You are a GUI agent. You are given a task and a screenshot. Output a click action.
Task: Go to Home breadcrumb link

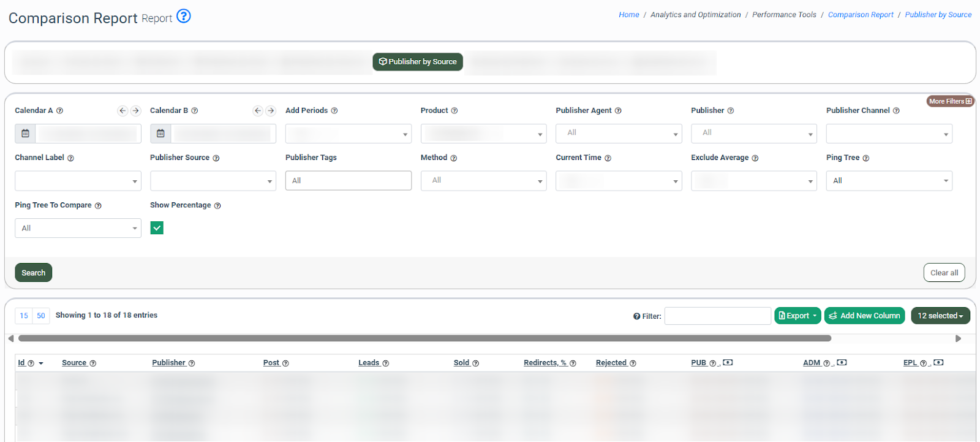[628, 15]
